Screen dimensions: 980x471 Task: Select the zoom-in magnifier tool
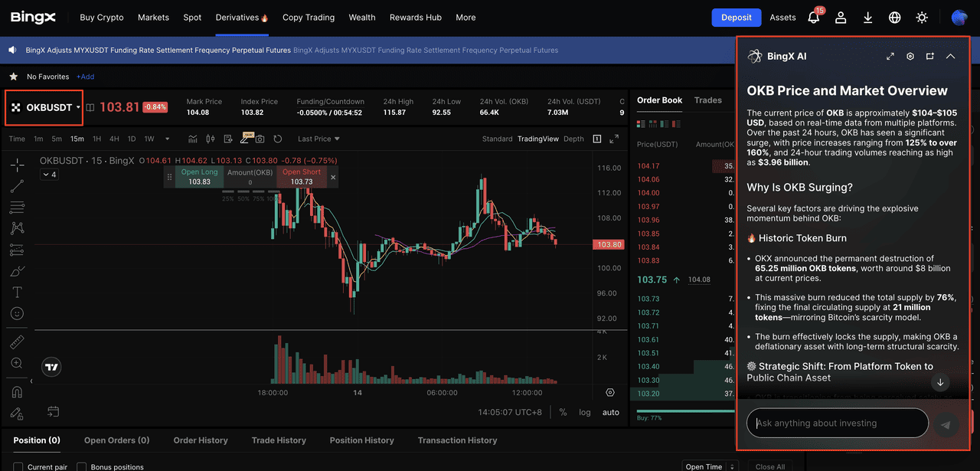coord(17,363)
